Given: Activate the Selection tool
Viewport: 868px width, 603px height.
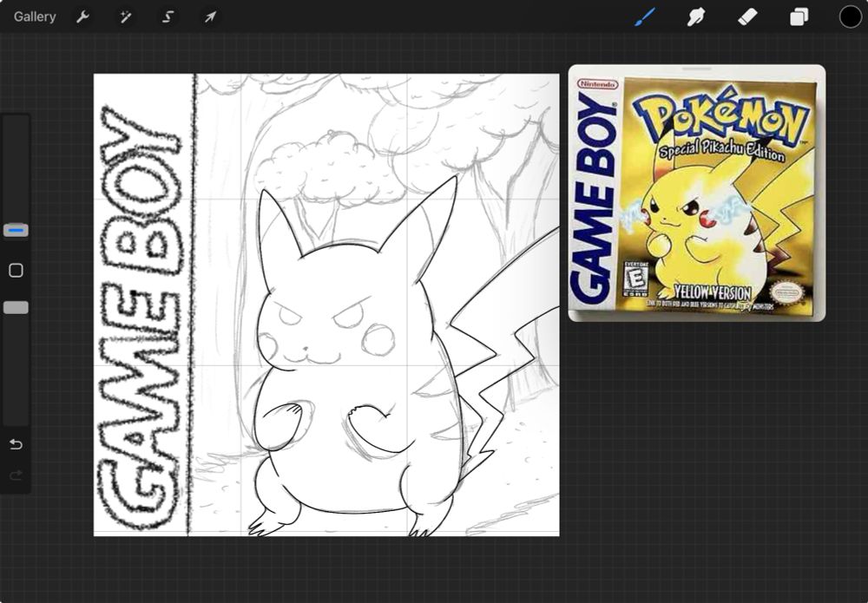Looking at the screenshot, I should [168, 16].
